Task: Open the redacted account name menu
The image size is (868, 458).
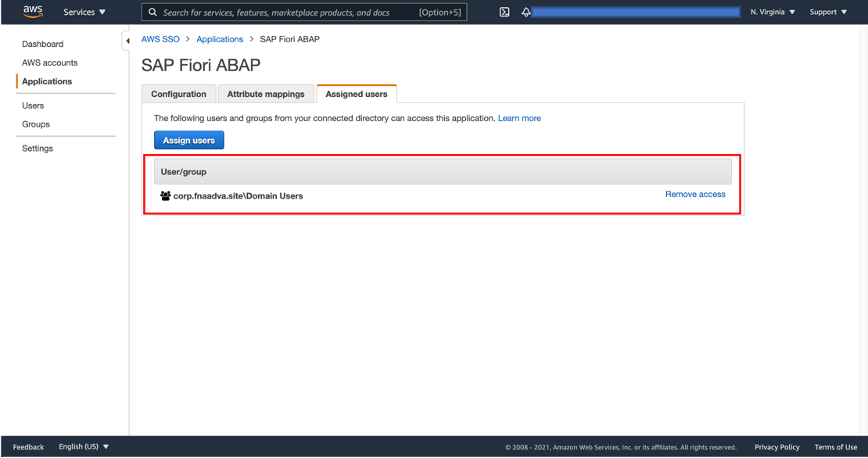Action: click(x=636, y=12)
